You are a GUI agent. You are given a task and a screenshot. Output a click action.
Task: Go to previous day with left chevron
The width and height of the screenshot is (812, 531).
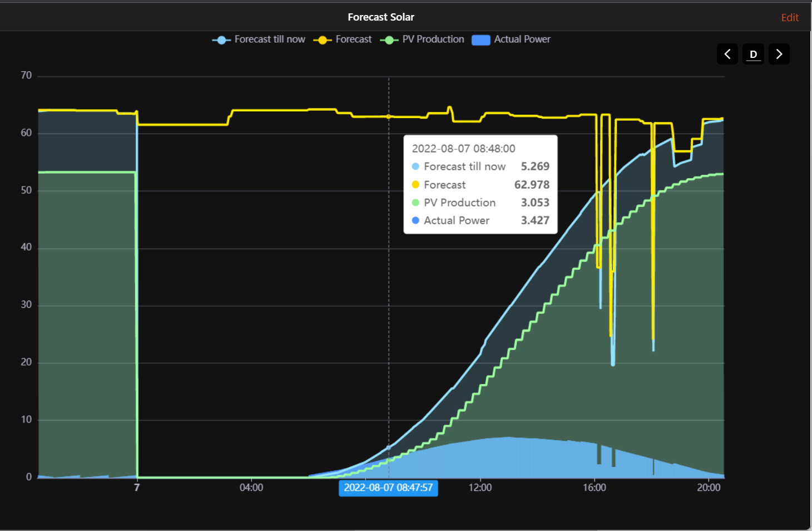pos(727,54)
